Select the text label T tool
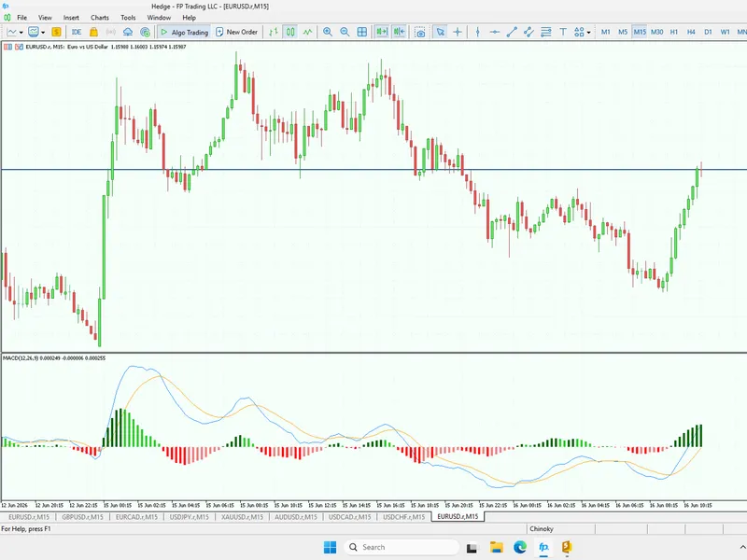 (563, 32)
